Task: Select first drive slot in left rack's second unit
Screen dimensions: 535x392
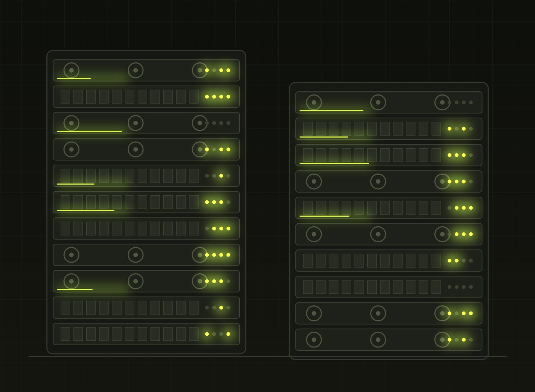Action: pos(65,97)
